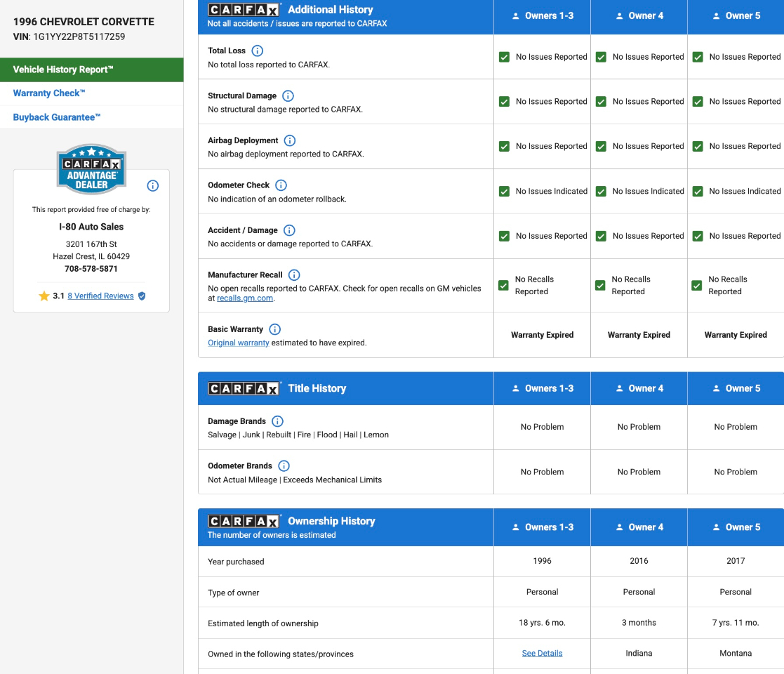The width and height of the screenshot is (784, 674).
Task: Click the info icon beside Advantage Dealer badge
Action: click(x=152, y=186)
